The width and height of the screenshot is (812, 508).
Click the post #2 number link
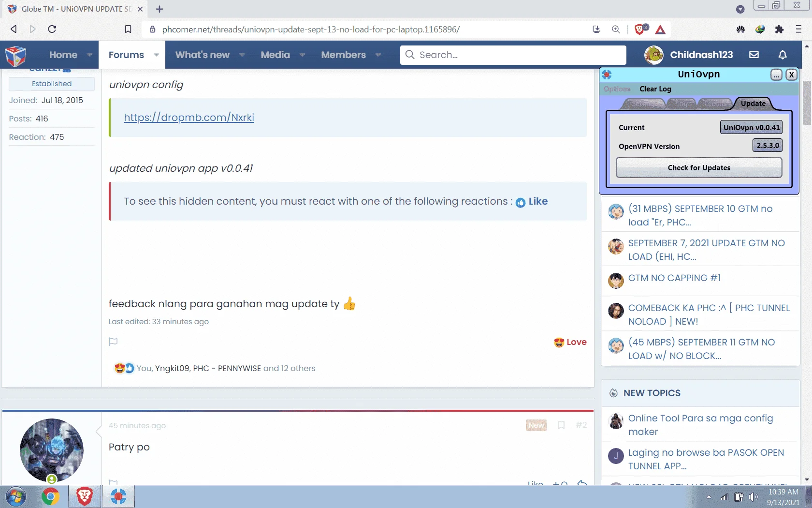[x=581, y=425]
